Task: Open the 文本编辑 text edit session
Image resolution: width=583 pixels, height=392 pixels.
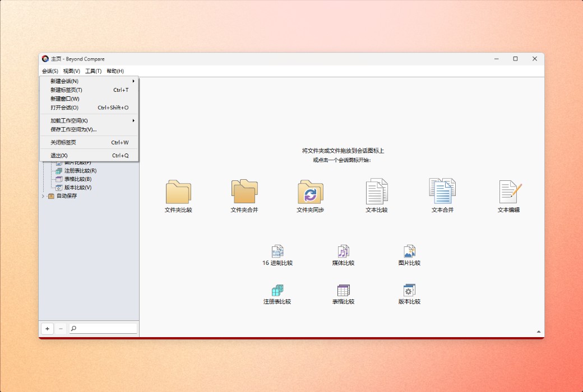Action: pos(508,195)
